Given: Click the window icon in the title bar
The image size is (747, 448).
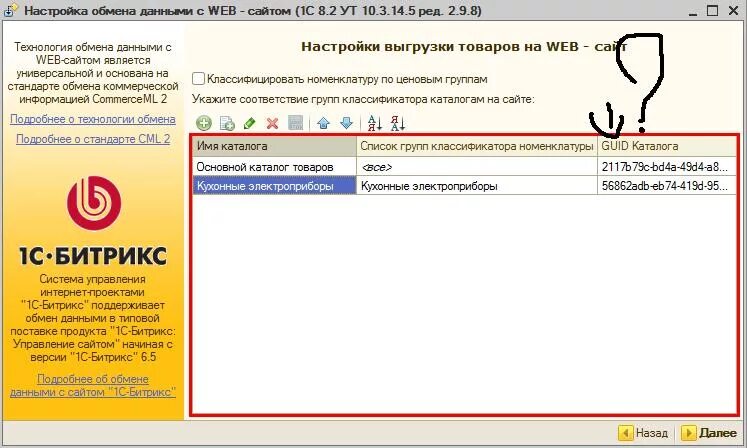Looking at the screenshot, I should [x=10, y=10].
